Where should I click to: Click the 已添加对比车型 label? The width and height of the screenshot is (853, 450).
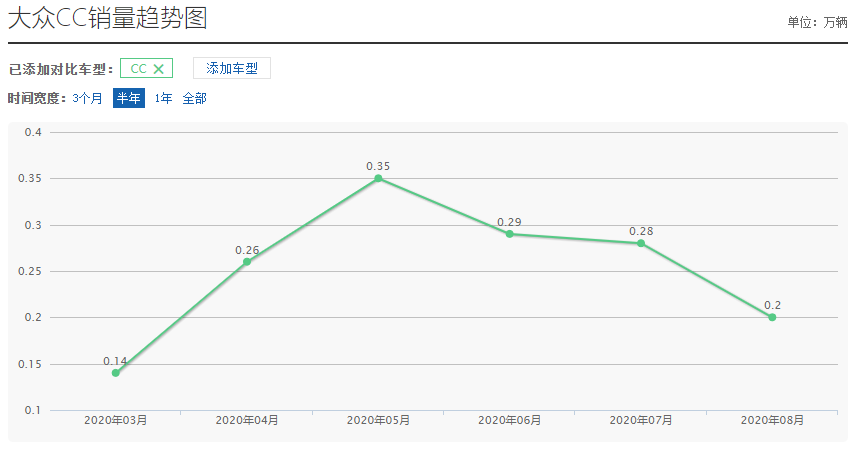pyautogui.click(x=60, y=70)
